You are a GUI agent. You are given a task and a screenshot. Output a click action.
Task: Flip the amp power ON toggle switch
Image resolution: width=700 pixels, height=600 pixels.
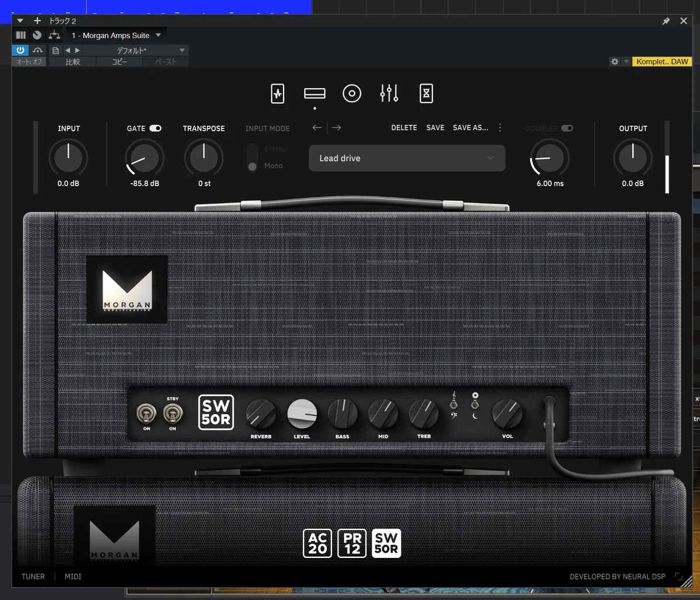pos(146,414)
